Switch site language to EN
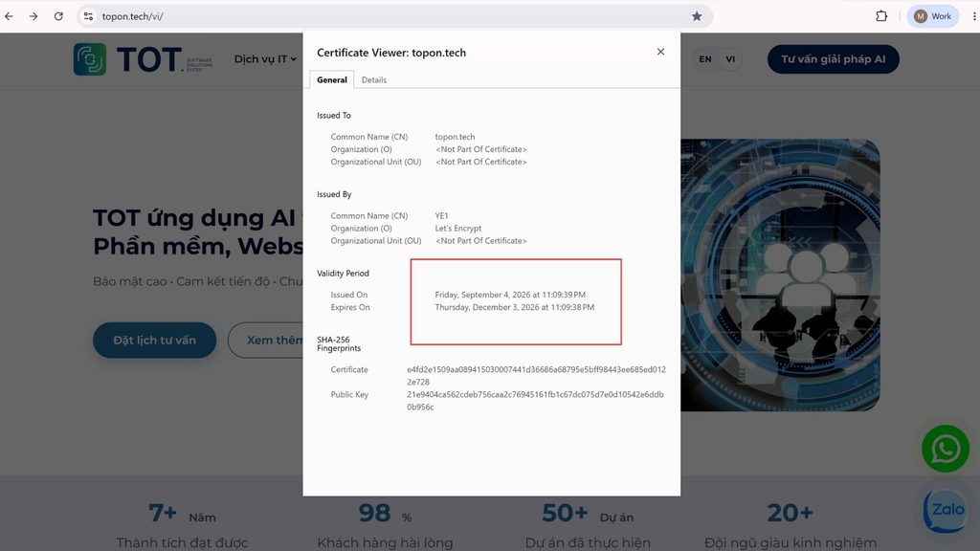980x551 pixels. (x=705, y=59)
